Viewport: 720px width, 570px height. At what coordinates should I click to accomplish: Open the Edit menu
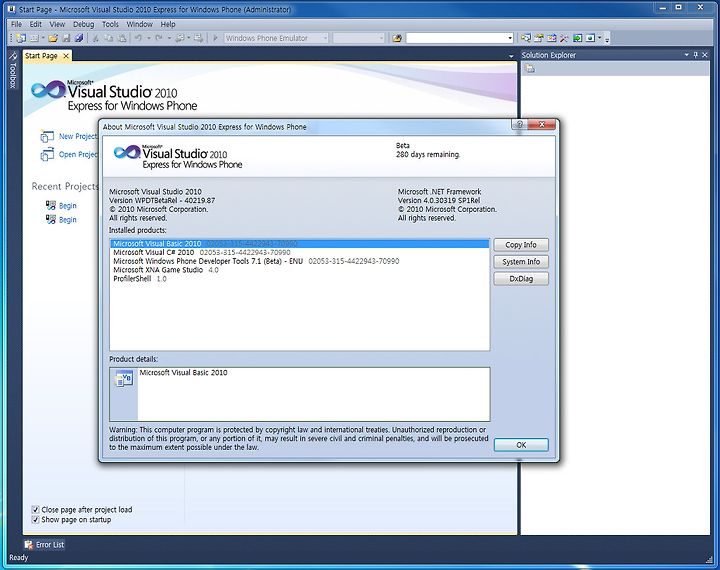point(35,24)
